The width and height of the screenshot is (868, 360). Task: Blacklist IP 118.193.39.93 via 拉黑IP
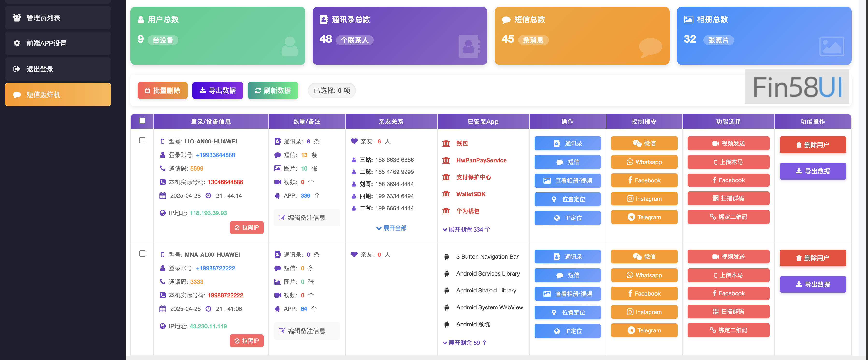[x=247, y=227]
